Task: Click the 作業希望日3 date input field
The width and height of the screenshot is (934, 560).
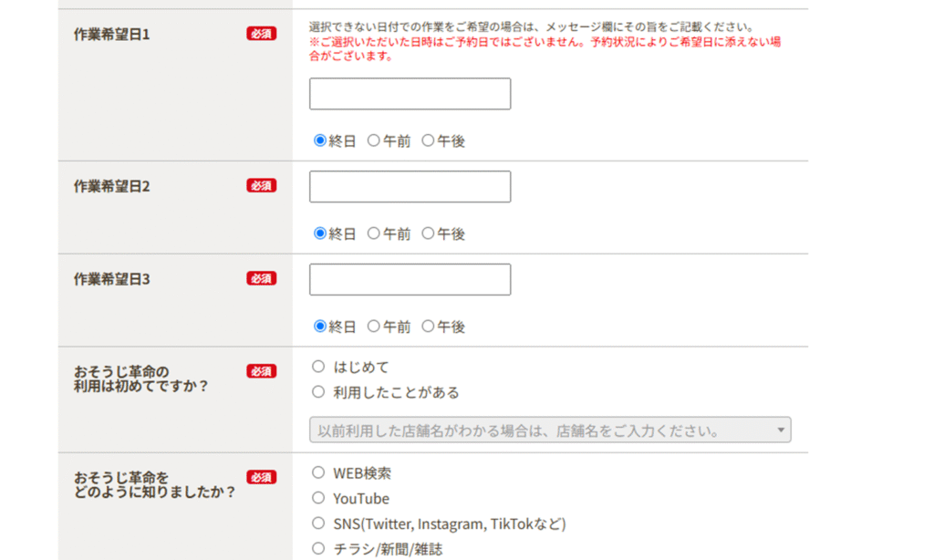Action: [410, 280]
